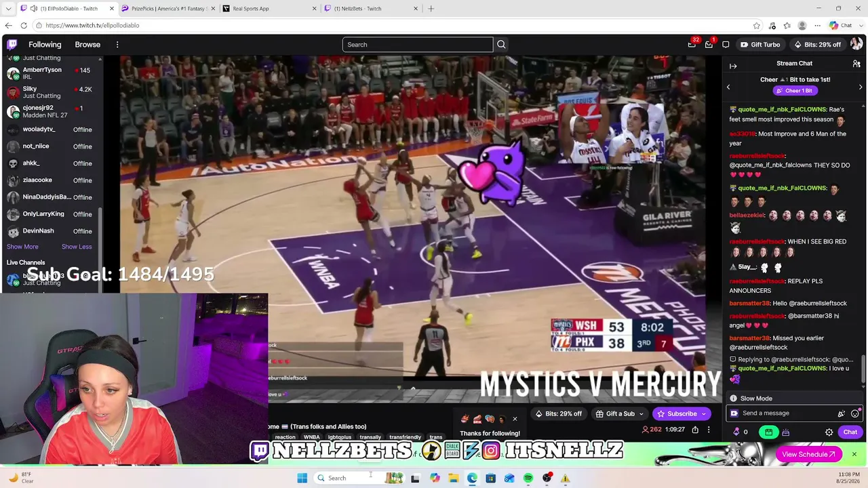Image resolution: width=868 pixels, height=488 pixels.
Task: Open the offline DevinNash channel
Action: click(x=52, y=231)
